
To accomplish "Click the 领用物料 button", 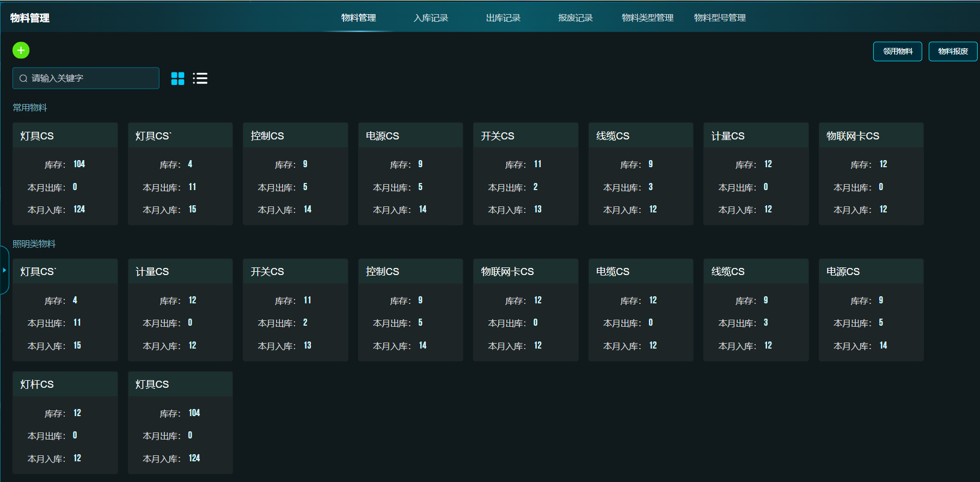I will (x=897, y=51).
